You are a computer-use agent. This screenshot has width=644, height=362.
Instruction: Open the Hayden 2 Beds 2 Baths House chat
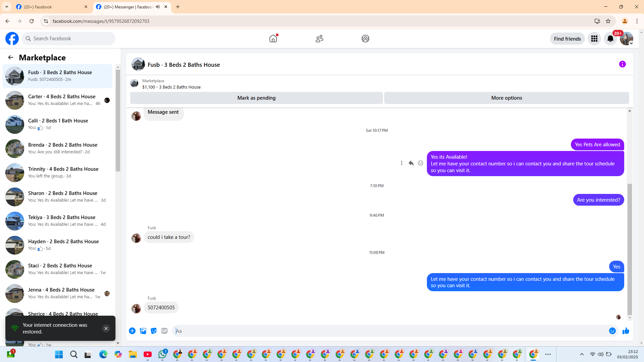(58, 245)
